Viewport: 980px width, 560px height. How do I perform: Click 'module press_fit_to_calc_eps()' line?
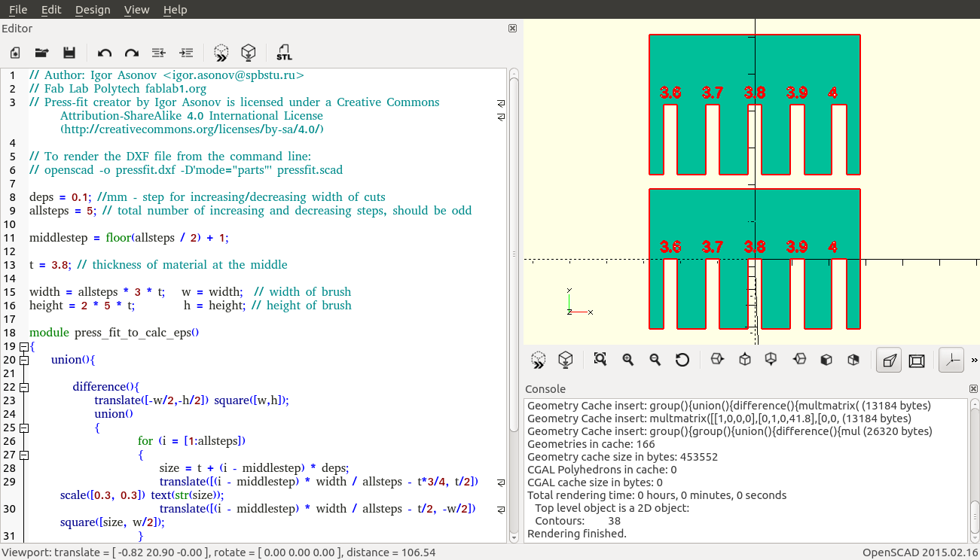[x=114, y=333]
